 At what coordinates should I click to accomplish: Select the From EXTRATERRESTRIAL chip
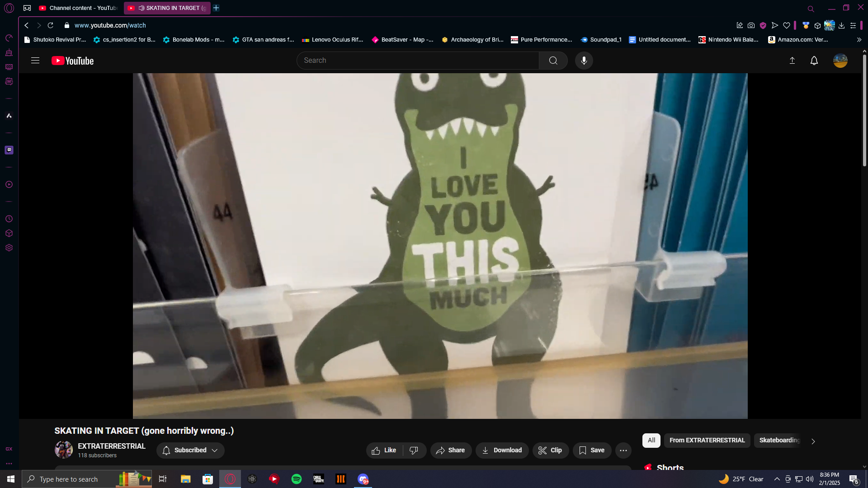pos(707,441)
